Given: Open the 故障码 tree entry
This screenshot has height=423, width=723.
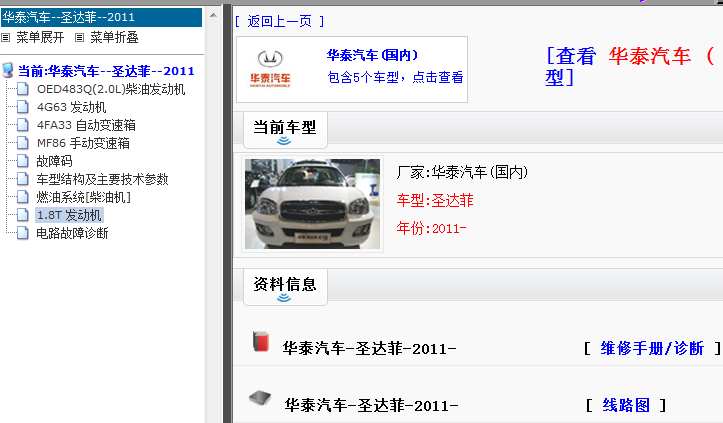Looking at the screenshot, I should [x=54, y=161].
